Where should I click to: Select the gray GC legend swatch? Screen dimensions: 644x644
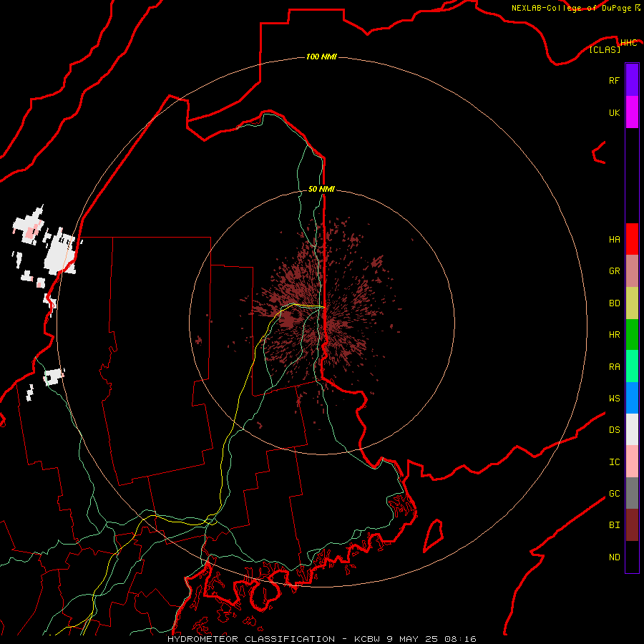632,493
